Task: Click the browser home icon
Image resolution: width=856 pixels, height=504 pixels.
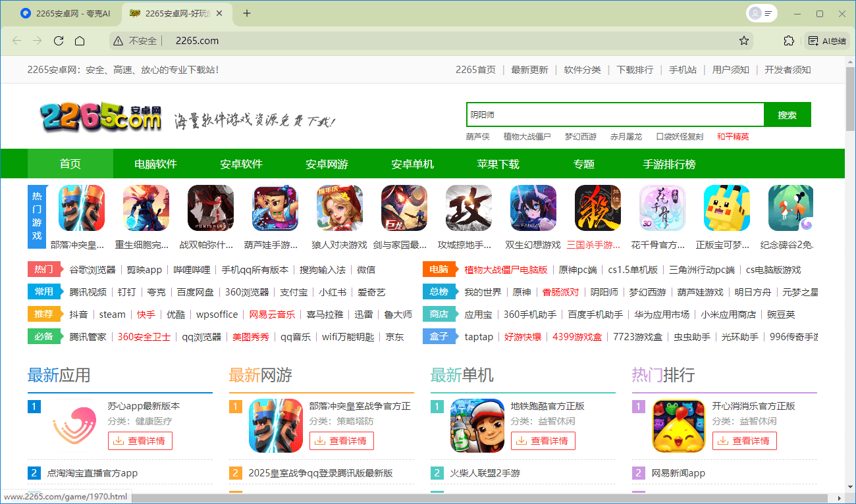Action: click(x=79, y=40)
